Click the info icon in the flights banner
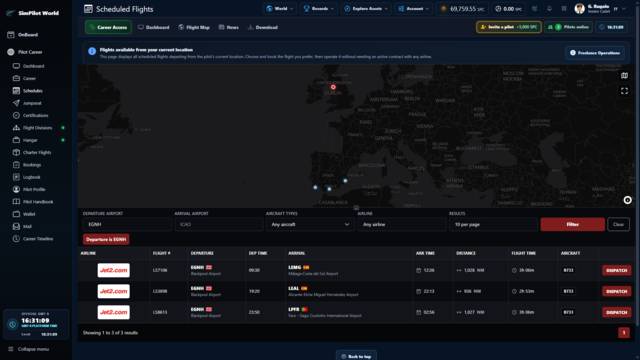This screenshot has height=360, width=640. point(92,51)
